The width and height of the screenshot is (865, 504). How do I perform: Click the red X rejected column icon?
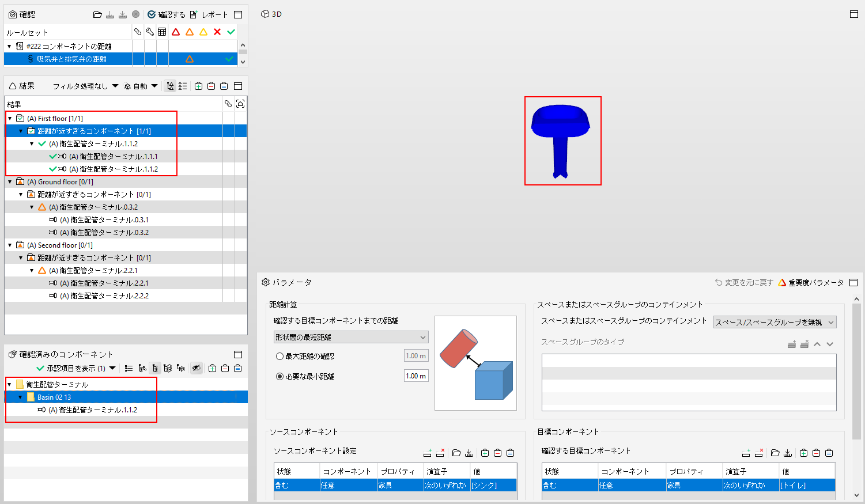pos(217,32)
